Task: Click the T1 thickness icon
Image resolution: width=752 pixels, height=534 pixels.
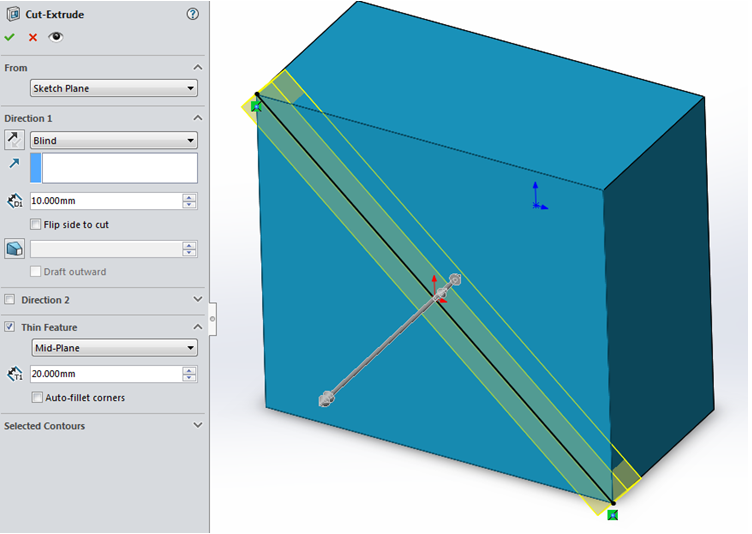Action: (15, 374)
